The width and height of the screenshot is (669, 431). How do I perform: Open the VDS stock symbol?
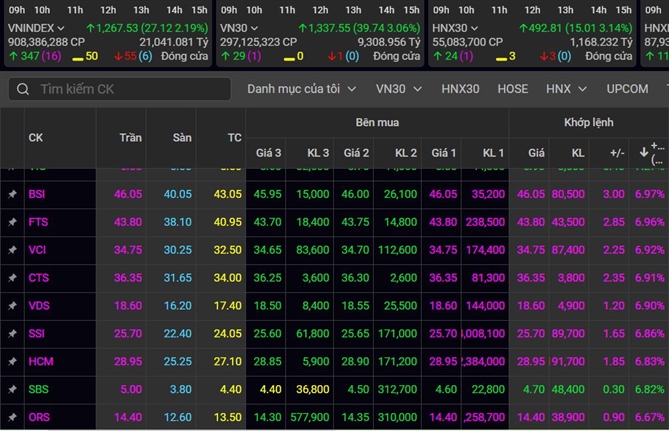39,305
